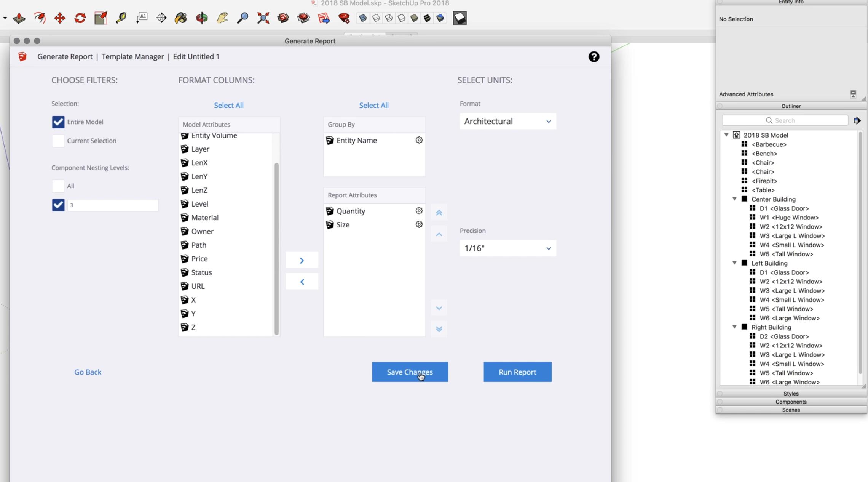Select Material in Model Attributes
Screen dimensions: 868x482
pyautogui.click(x=226, y=218)
